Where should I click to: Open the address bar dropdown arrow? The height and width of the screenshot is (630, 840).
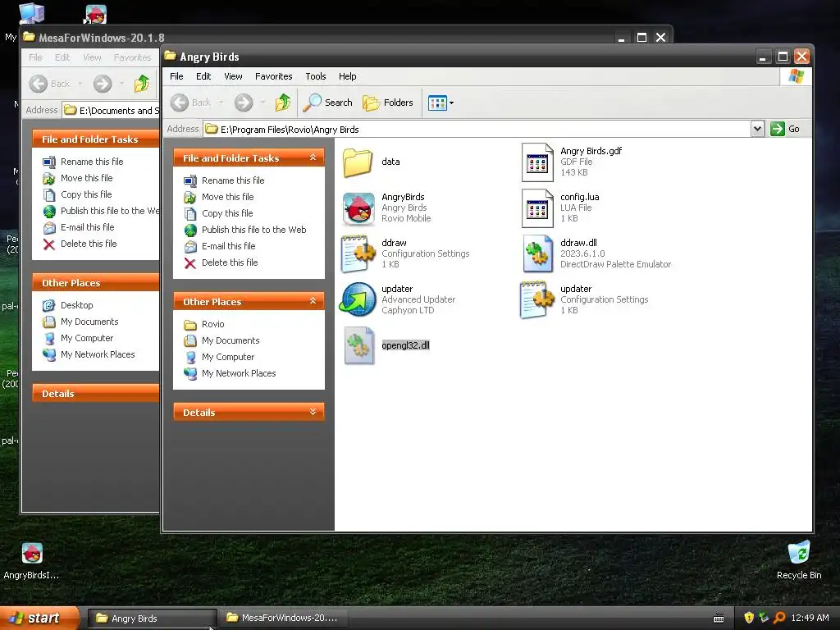coord(757,129)
